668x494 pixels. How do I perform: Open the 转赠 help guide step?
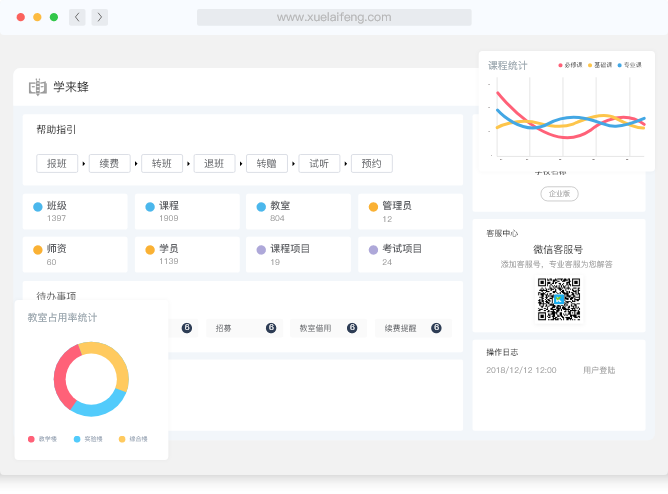[x=267, y=164]
